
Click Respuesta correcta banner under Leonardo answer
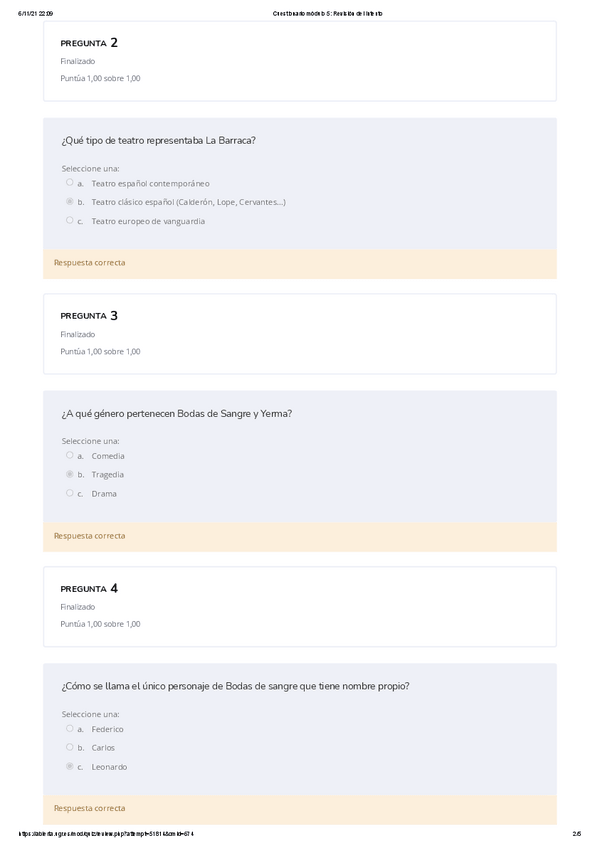tap(90, 808)
